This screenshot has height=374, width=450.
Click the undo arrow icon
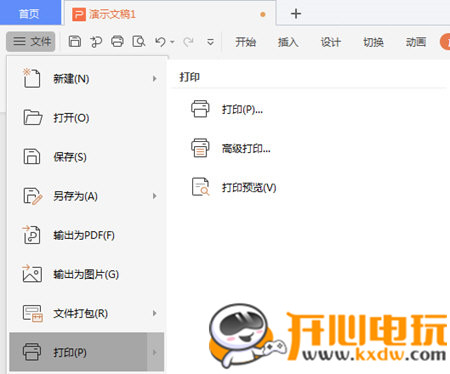coord(160,42)
